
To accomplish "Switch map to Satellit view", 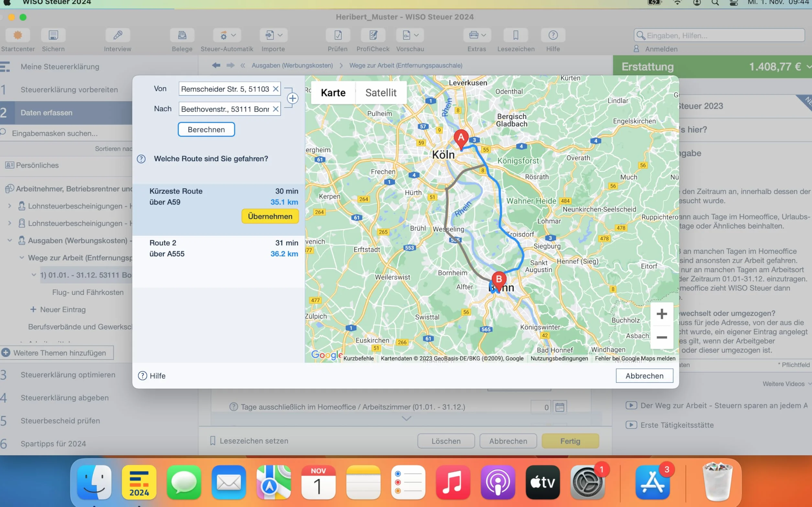I will pyautogui.click(x=381, y=92).
